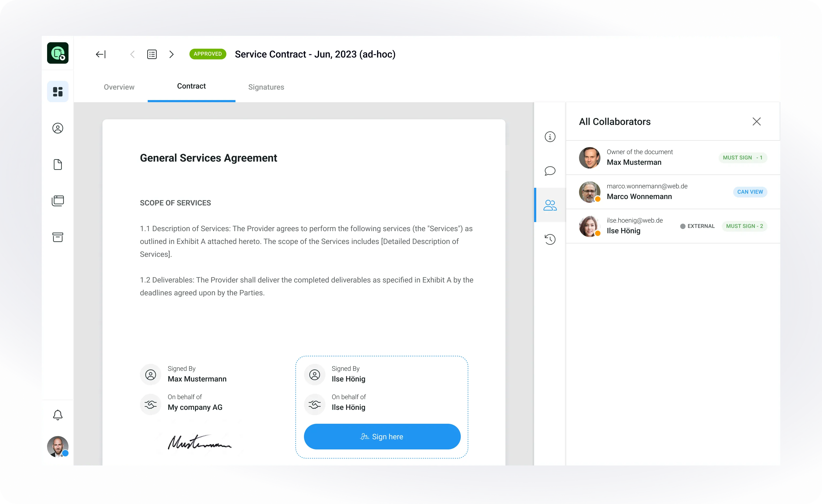Switch to the Overview tab

pos(119,87)
